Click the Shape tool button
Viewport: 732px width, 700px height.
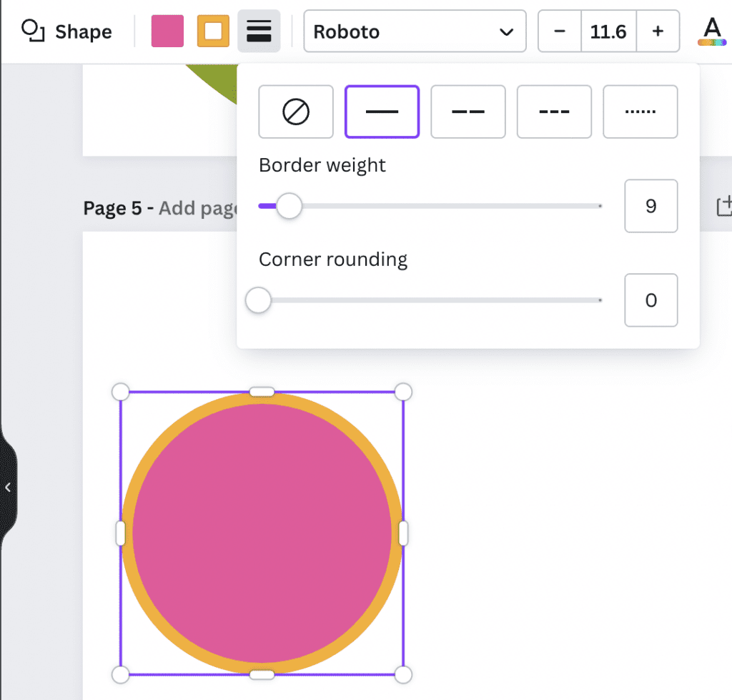click(x=66, y=31)
